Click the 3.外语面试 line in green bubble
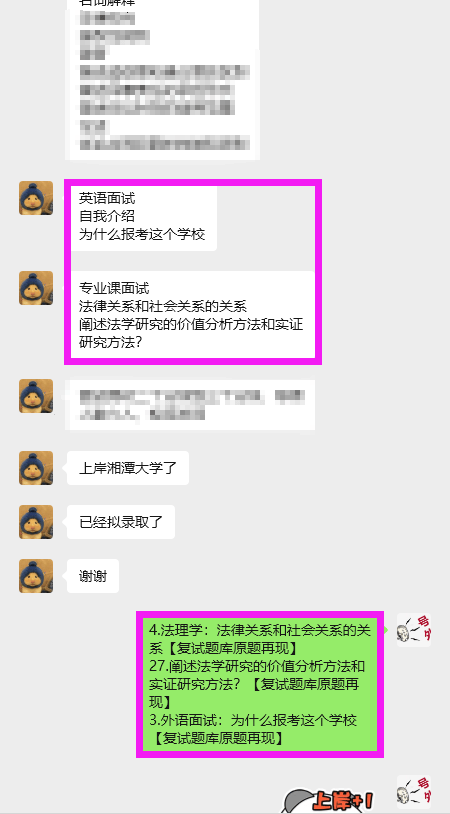This screenshot has width=450, height=814. point(253,720)
